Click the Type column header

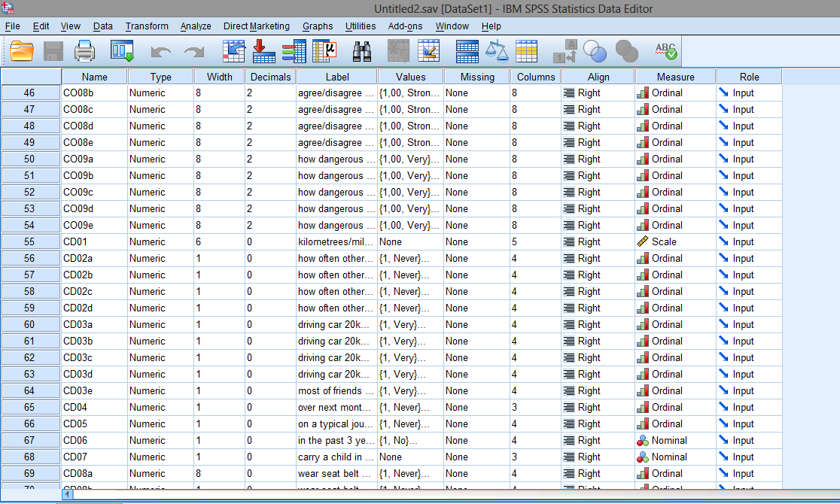coord(161,77)
